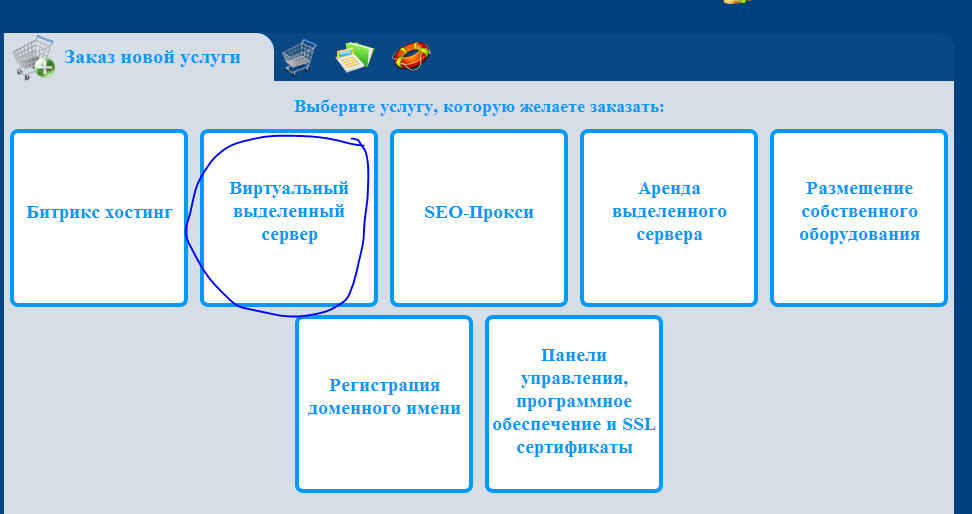Open the lifebuoy support tab icon
Screen dimensions: 972x514
click(411, 56)
